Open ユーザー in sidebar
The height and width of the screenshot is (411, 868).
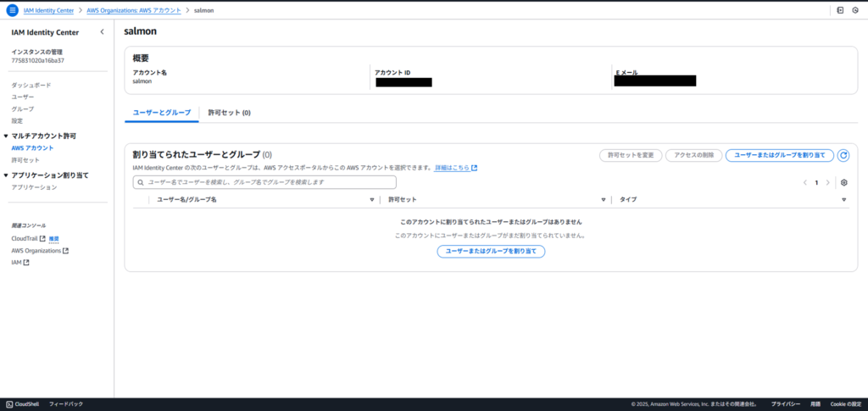23,97
